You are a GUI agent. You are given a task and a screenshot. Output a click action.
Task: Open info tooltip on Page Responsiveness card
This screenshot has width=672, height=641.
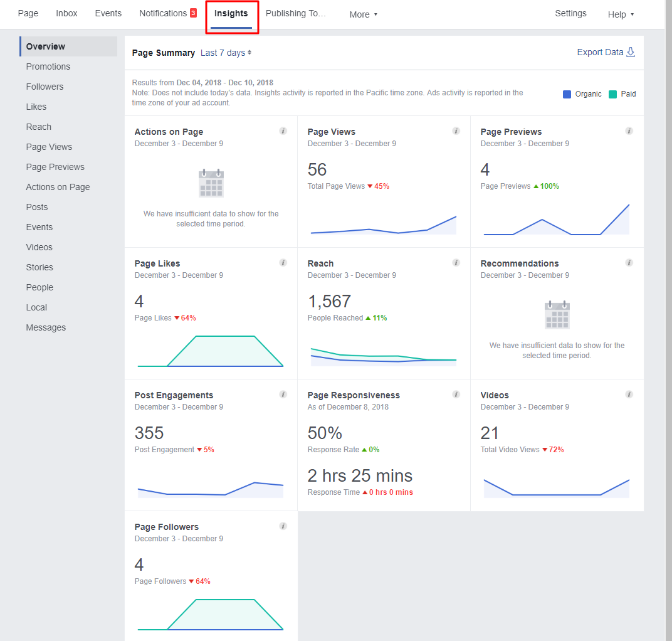456,395
